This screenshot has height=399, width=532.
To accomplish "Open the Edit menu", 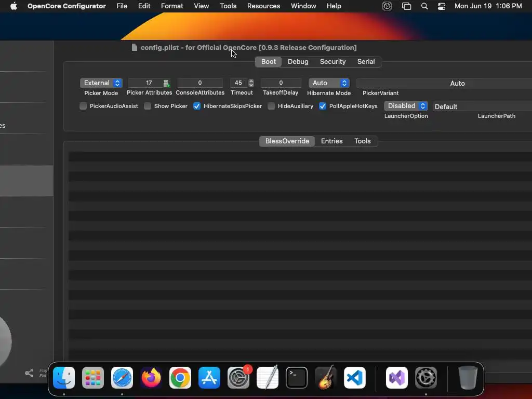I will coord(144,6).
